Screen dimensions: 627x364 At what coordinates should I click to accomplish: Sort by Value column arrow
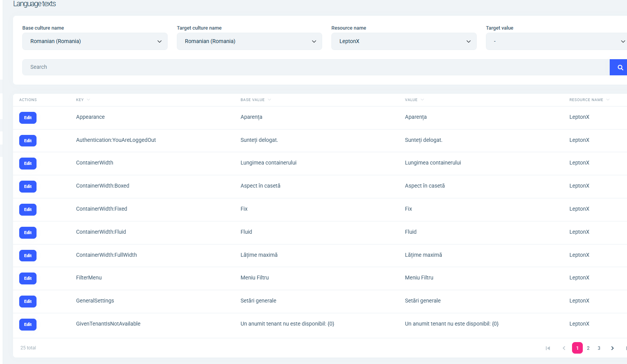point(422,100)
